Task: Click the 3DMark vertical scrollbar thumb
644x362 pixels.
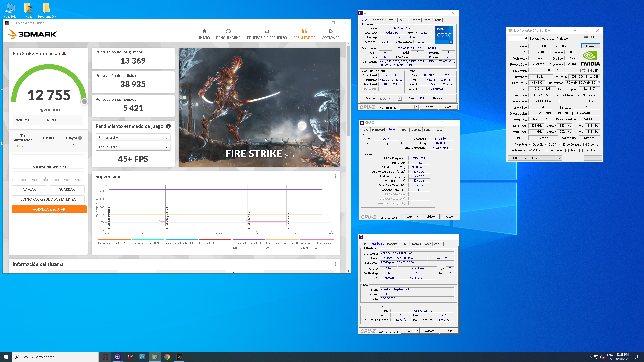Action: (x=348, y=90)
